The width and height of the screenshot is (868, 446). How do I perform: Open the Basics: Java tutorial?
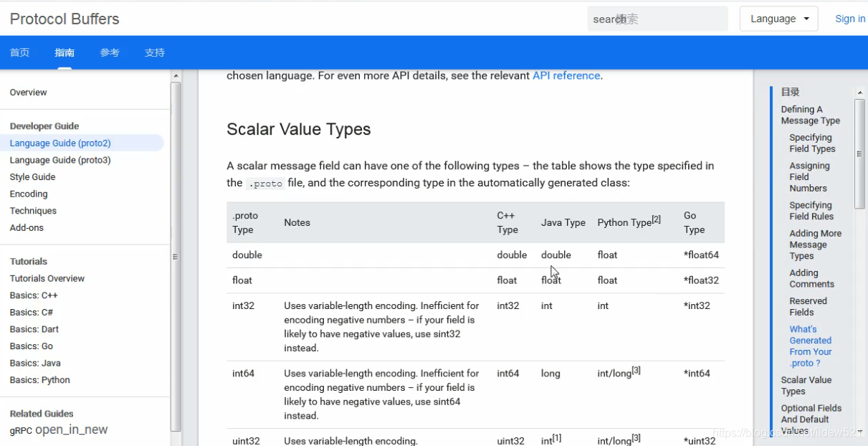35,363
